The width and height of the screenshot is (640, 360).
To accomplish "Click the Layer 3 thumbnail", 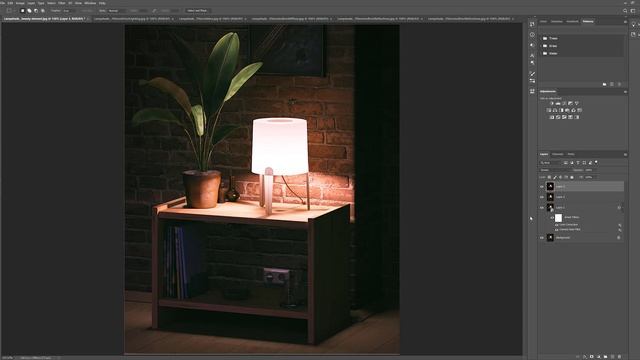I will point(550,187).
